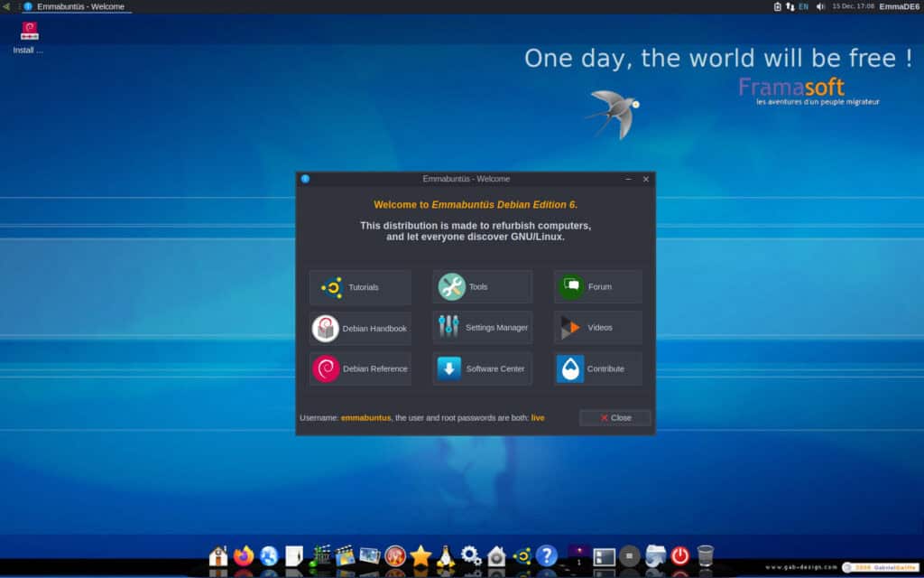Image resolution: width=924 pixels, height=578 pixels.
Task: Open the Tutorials section
Action: click(x=359, y=286)
